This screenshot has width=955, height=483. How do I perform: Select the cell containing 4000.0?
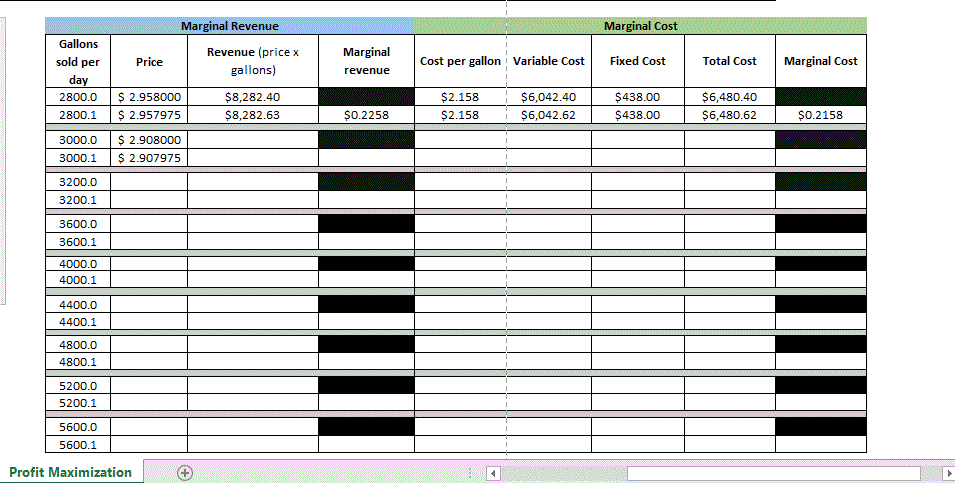click(78, 264)
